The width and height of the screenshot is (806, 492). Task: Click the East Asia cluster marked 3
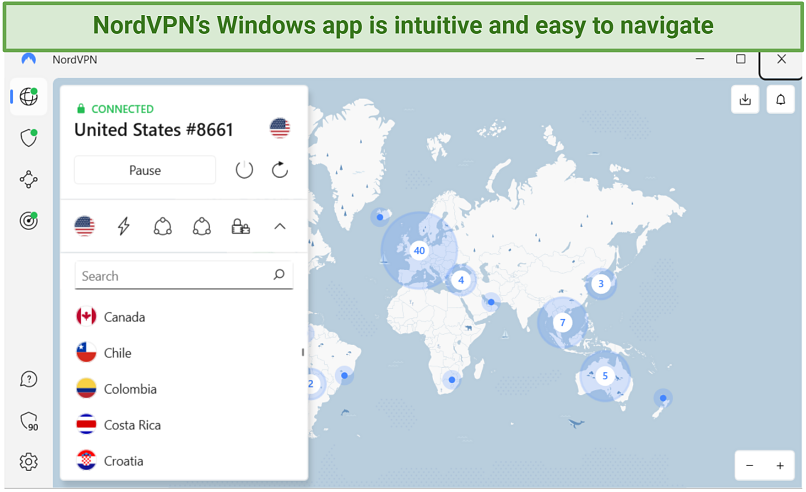coord(600,283)
